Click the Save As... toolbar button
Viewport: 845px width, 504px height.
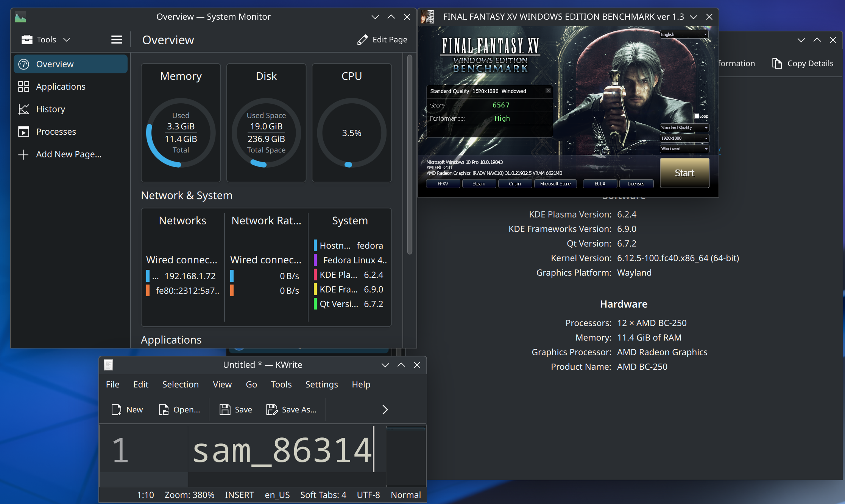click(291, 409)
